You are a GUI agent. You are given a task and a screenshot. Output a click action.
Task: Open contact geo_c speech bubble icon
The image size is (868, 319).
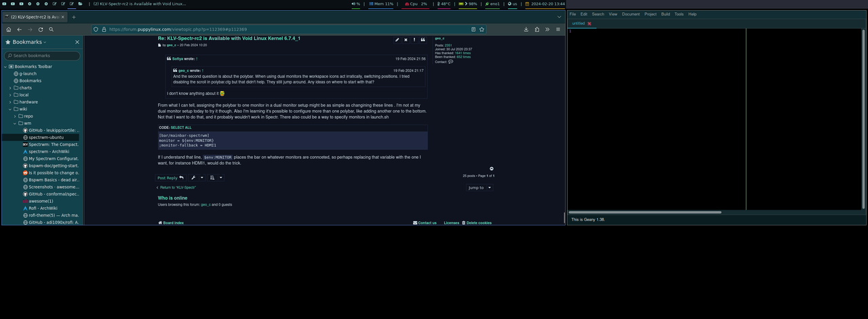[451, 62]
